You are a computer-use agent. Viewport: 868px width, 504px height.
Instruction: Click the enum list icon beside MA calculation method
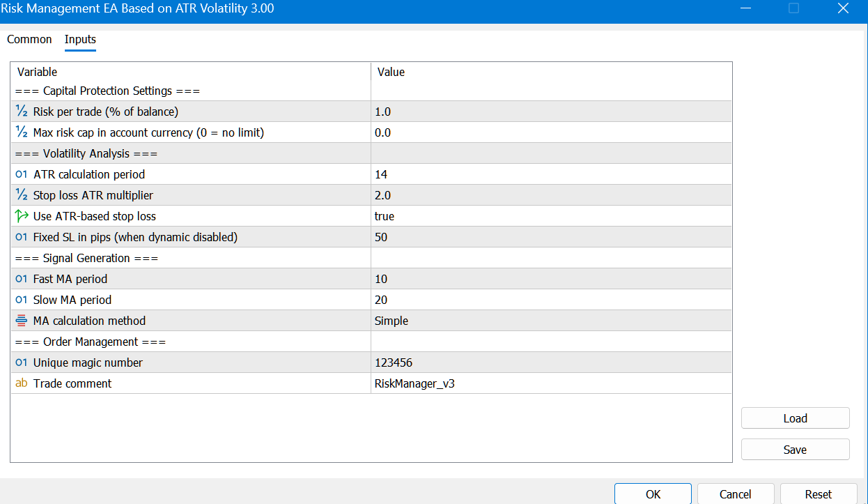click(x=21, y=320)
